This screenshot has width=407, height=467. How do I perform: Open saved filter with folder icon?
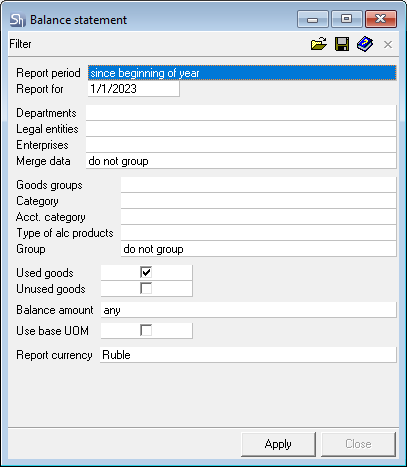(319, 44)
